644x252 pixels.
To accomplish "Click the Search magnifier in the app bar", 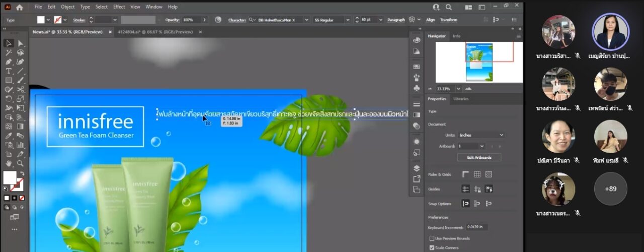I will (448, 7).
